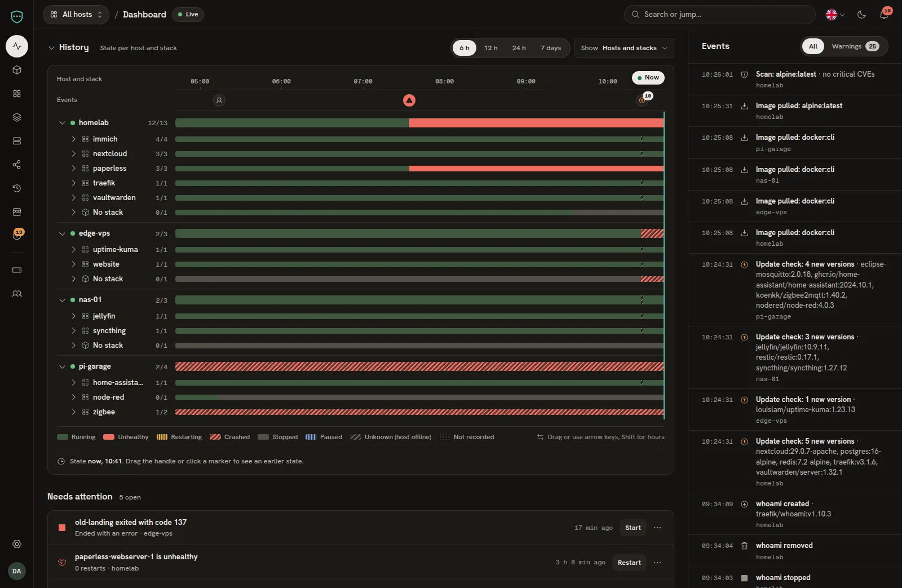Screen dimensions: 902x588
Task: Start the old-landing container
Action: pyautogui.click(x=633, y=528)
